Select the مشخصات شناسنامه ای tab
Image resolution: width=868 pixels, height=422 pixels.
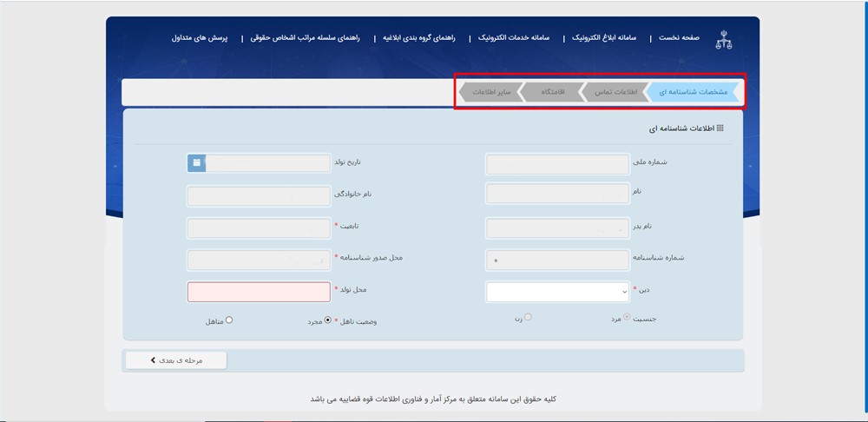pyautogui.click(x=693, y=92)
